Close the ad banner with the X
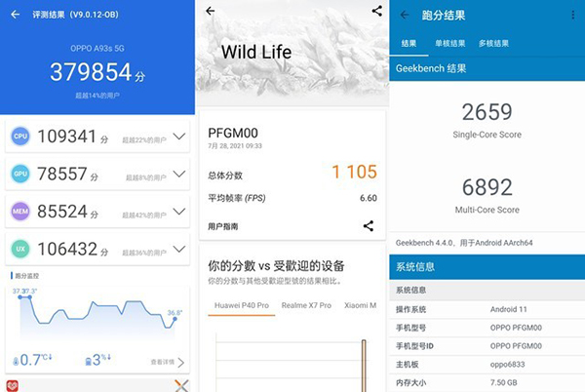Viewport: 585px width, 392px height. click(x=180, y=385)
